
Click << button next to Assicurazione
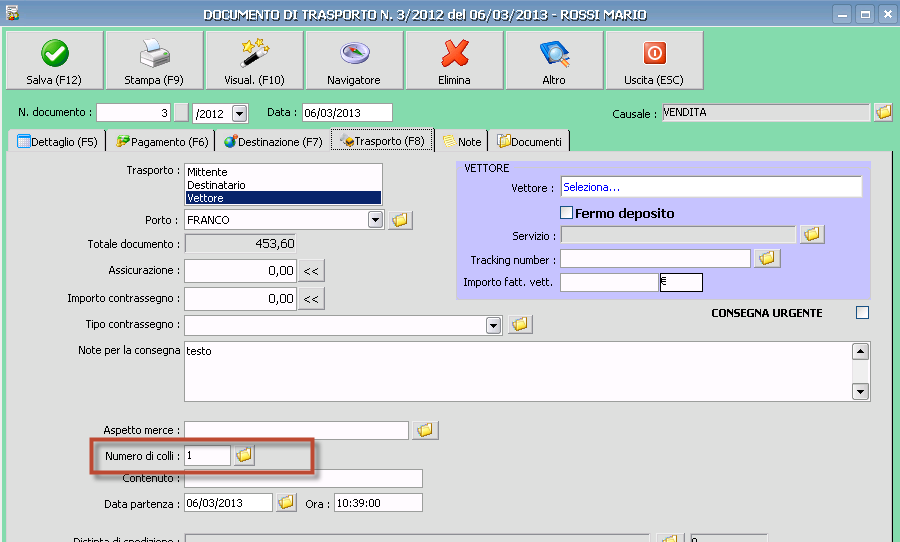pyautogui.click(x=312, y=271)
